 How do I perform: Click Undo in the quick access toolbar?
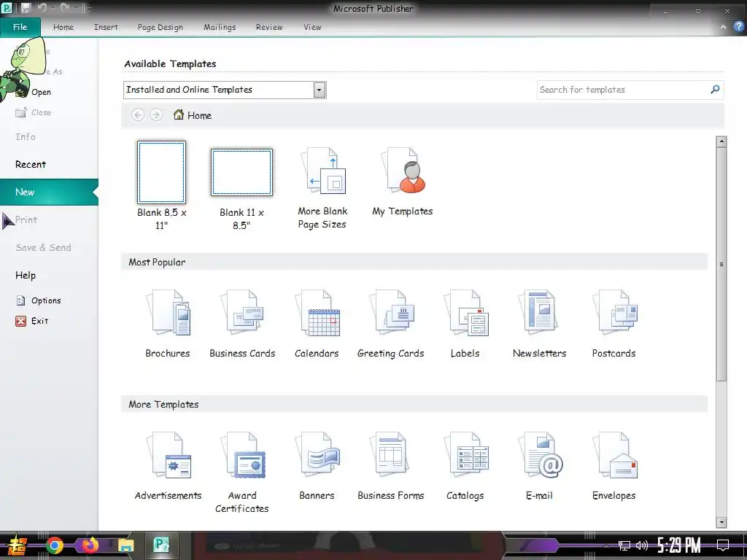click(42, 7)
